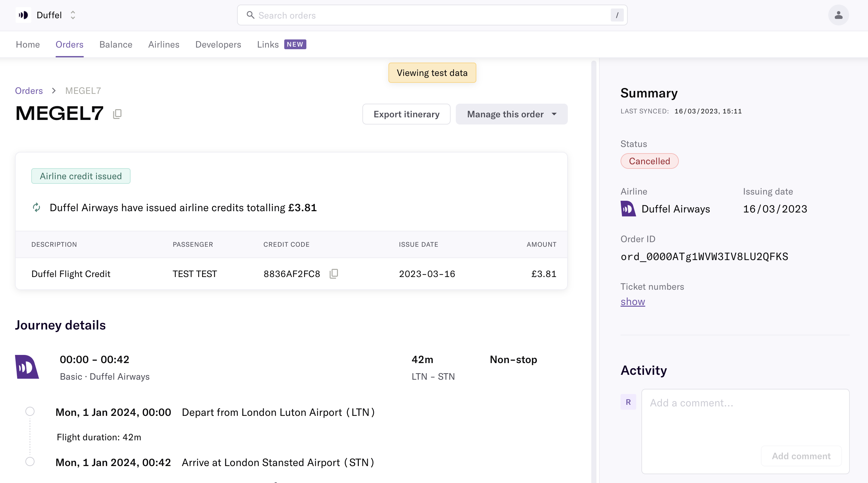The width and height of the screenshot is (868, 483).
Task: Click the PASSENGER column header
Action: 193,244
